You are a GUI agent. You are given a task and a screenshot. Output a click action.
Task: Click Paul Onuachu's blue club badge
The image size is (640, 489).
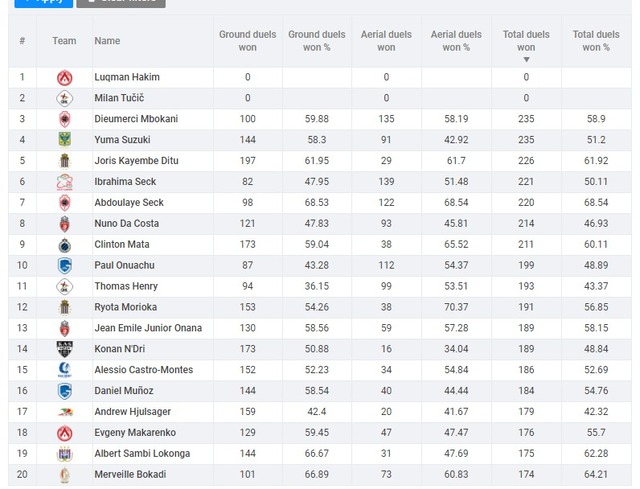click(65, 266)
